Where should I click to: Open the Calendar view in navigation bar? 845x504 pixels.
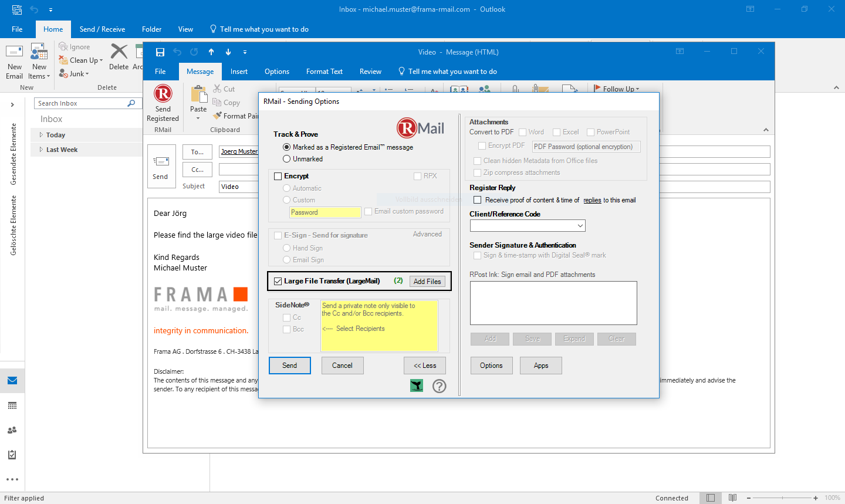[12, 405]
